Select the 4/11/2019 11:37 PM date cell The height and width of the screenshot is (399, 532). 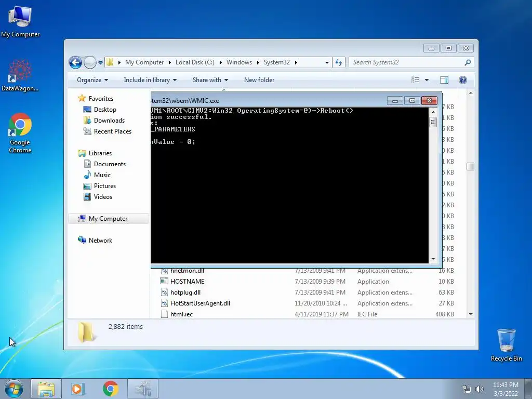click(321, 314)
